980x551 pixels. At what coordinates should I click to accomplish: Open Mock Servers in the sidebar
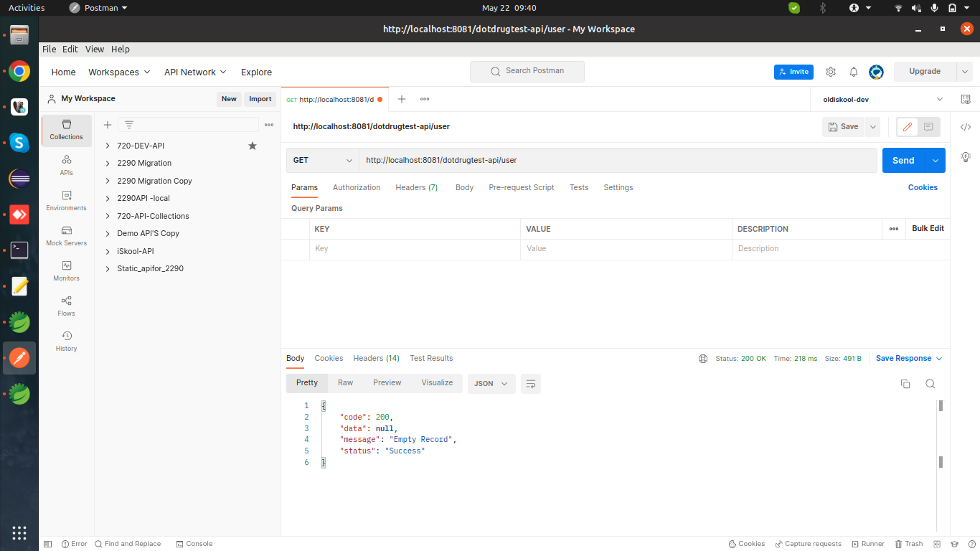(x=66, y=235)
